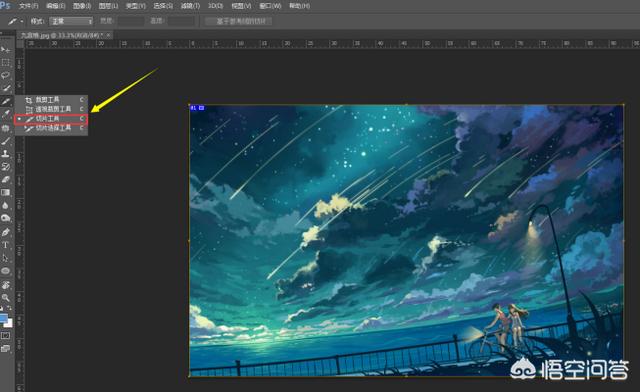This screenshot has height=392, width=640.
Task: Click the Photoshop Ps logo
Action: (5, 5)
